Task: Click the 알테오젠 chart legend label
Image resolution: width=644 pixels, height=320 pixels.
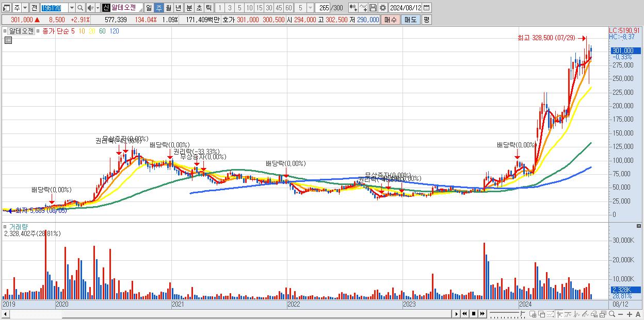Action: click(x=21, y=30)
